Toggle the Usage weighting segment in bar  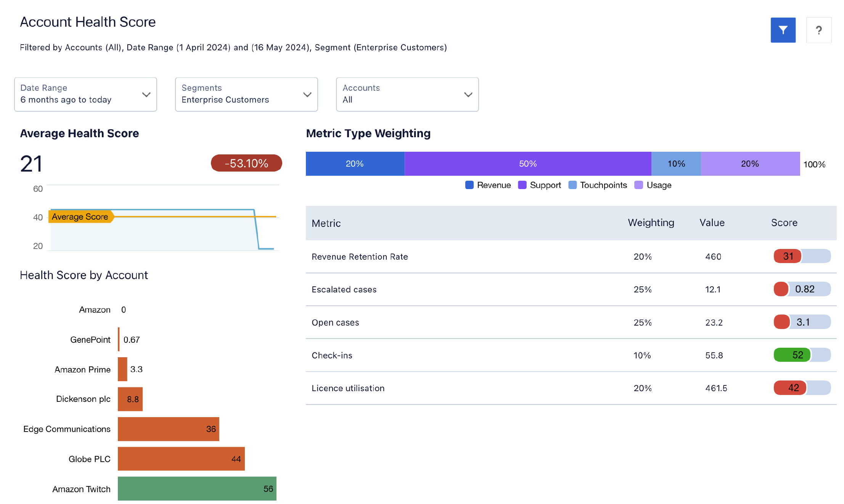749,163
